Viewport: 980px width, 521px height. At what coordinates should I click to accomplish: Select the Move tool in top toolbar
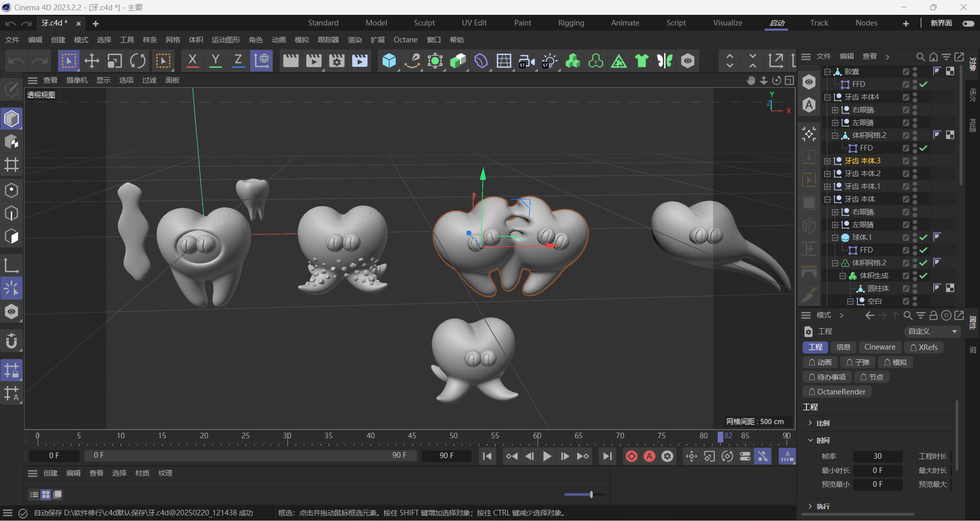pos(91,61)
